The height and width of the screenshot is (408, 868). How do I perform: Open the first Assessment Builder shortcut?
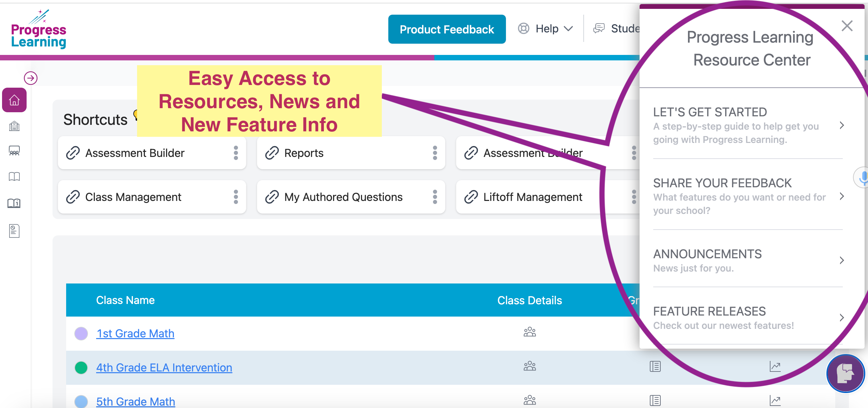[152, 153]
